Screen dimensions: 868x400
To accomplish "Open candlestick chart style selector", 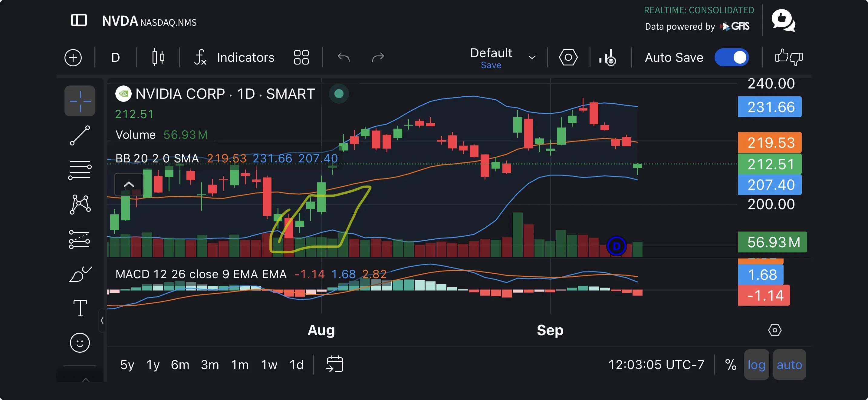I will tap(158, 57).
